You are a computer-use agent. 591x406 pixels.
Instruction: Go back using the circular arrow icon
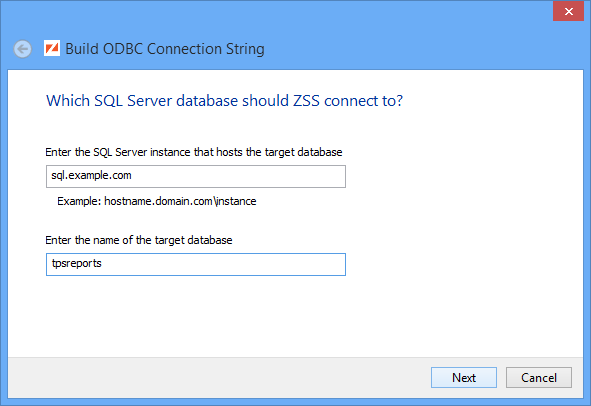23,49
